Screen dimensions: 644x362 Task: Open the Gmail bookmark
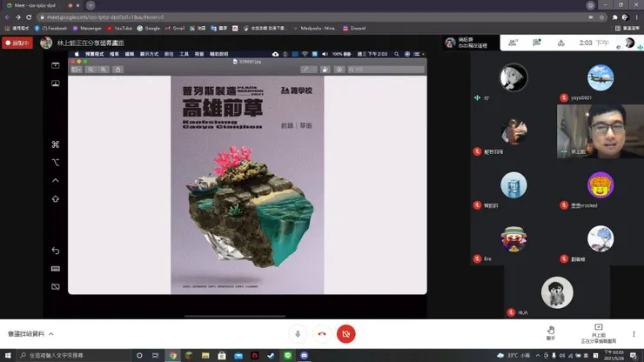[175, 29]
